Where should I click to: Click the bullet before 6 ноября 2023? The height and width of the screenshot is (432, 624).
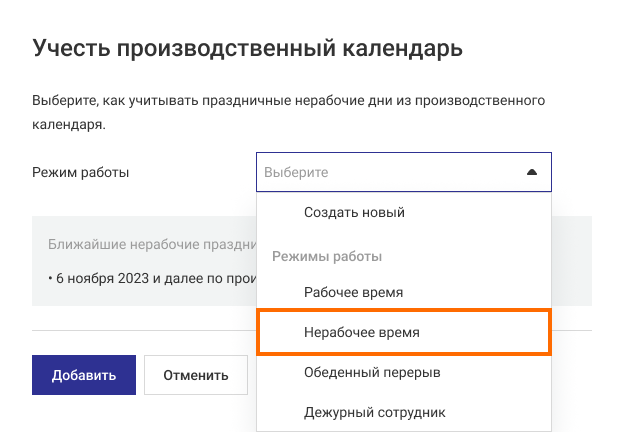click(x=50, y=278)
